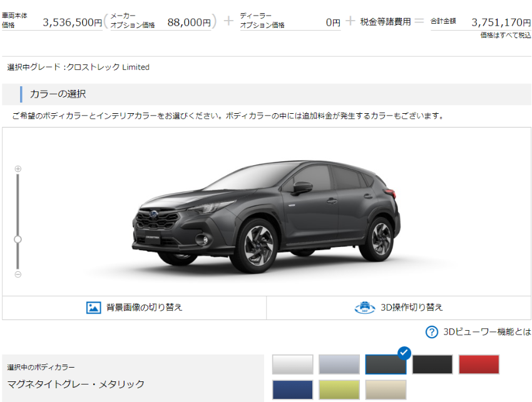Choose the red body color swatch
Screen dimensions: 532x402
(x=479, y=364)
